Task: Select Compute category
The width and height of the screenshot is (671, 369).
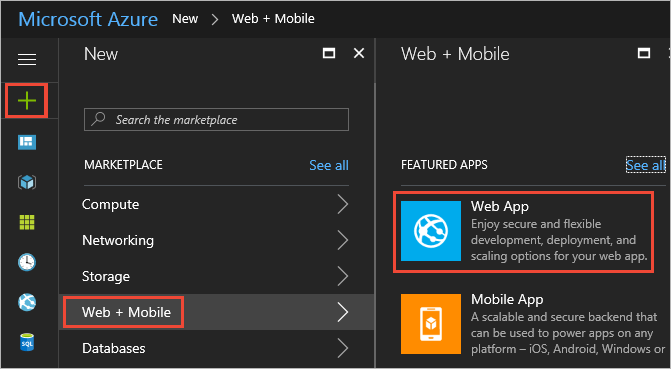Action: (x=217, y=204)
